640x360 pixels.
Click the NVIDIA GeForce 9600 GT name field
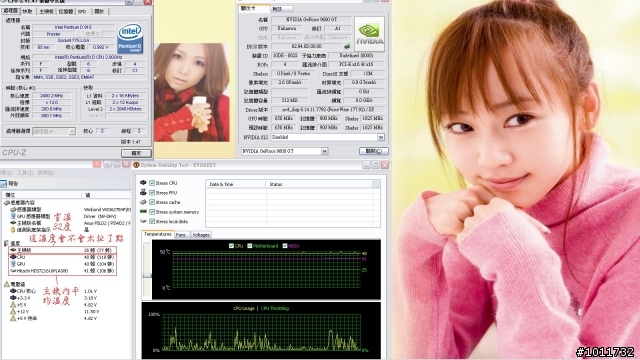311,19
